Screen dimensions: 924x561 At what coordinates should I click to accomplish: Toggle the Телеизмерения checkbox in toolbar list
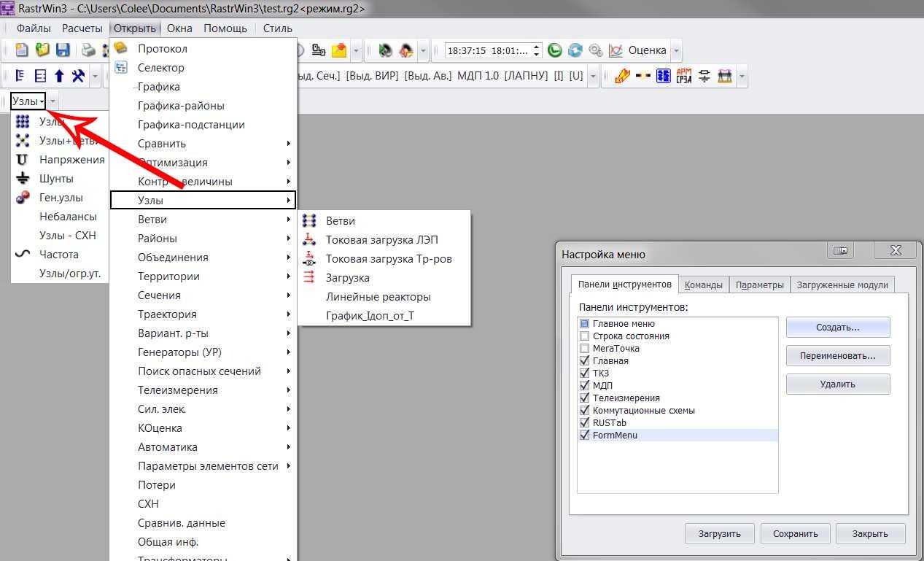584,398
